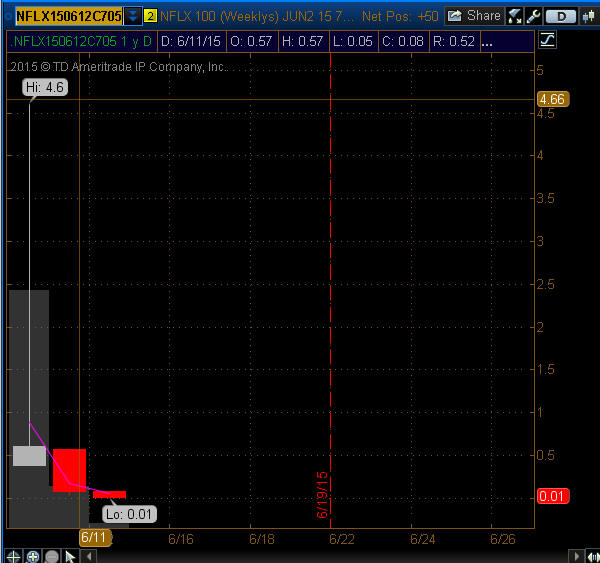Screen dimensions: 600x563
Task: Change timeframe with the D button
Action: [x=560, y=16]
